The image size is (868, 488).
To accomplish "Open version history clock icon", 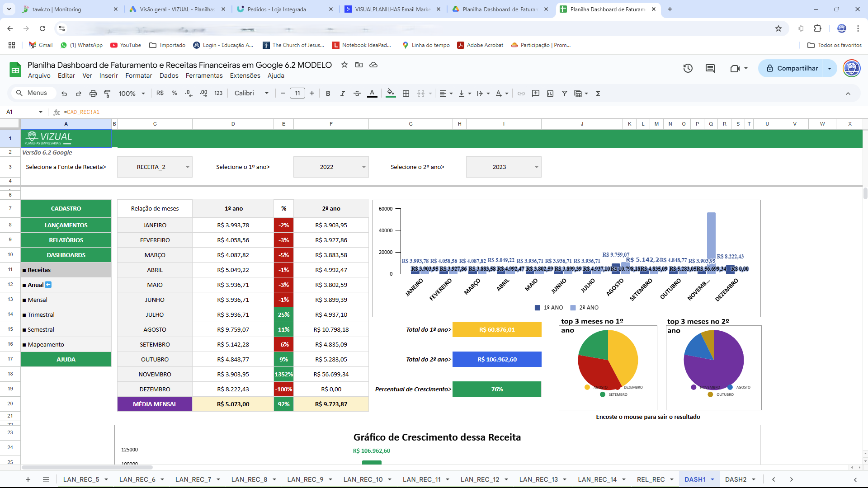I will tap(688, 68).
